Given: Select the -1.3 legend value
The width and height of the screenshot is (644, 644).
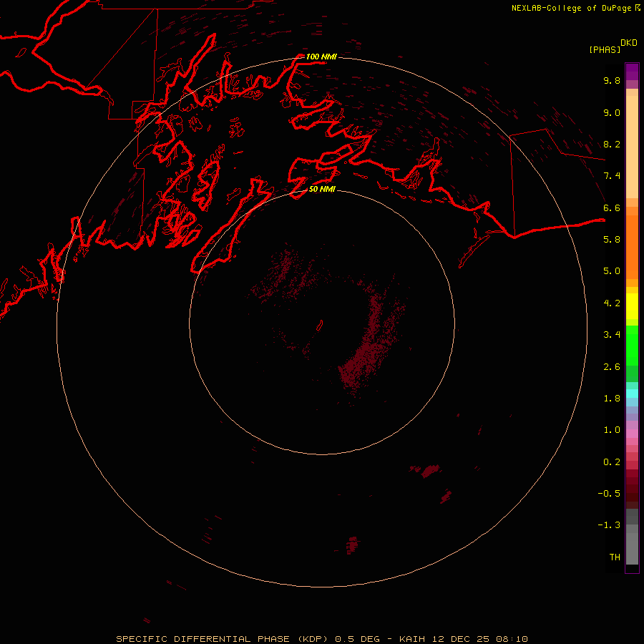Looking at the screenshot, I should [609, 525].
